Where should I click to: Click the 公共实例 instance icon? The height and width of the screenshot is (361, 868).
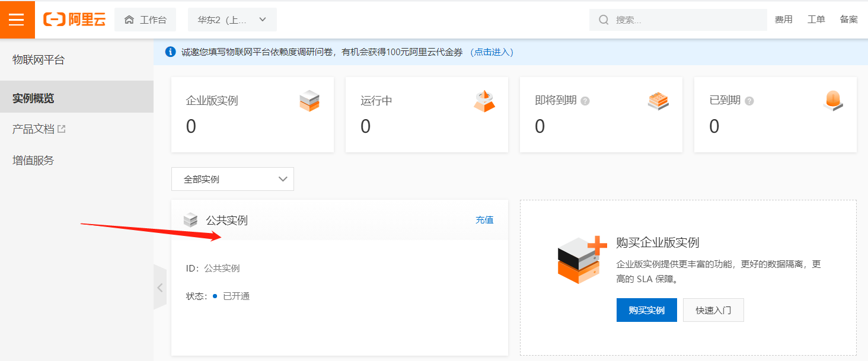coord(192,220)
